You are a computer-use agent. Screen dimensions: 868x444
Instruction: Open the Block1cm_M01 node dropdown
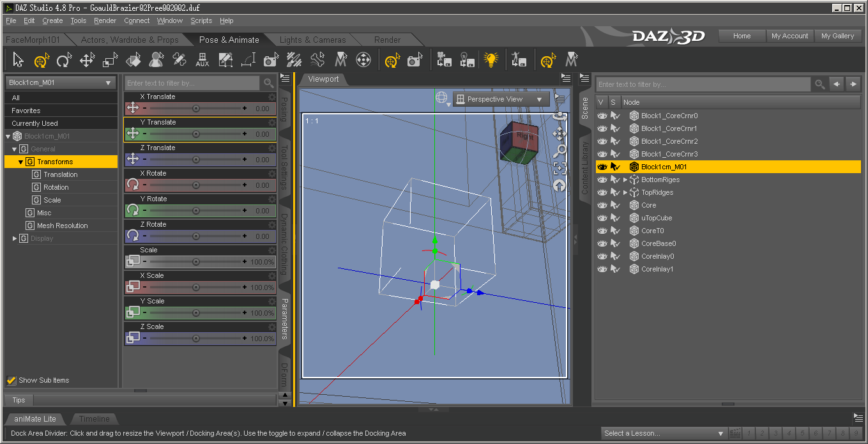(x=61, y=83)
